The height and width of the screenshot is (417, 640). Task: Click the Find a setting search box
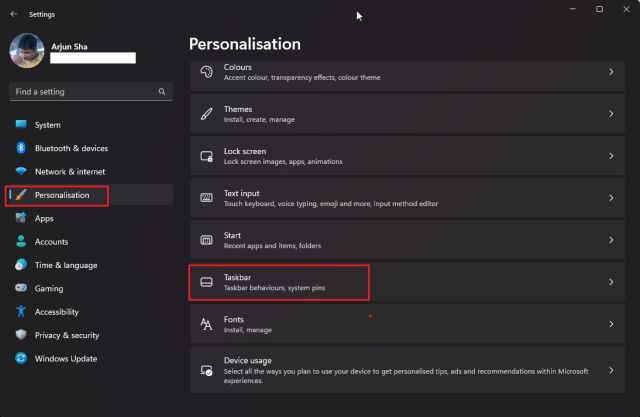pyautogui.click(x=84, y=91)
